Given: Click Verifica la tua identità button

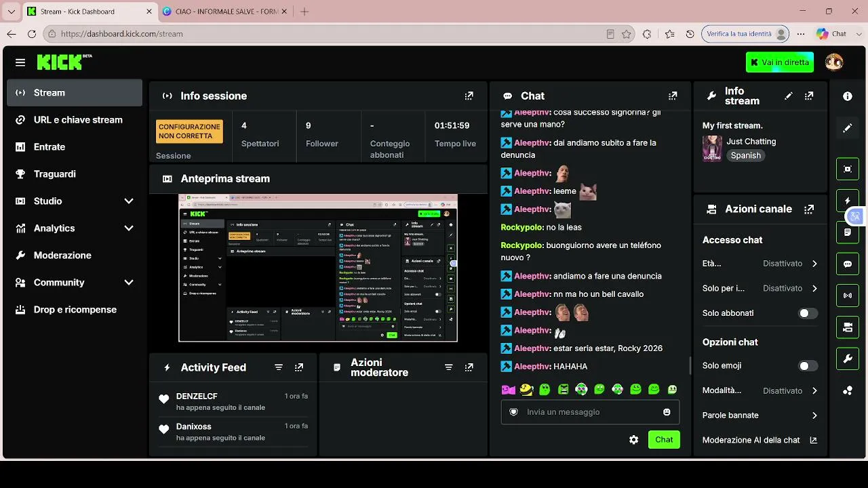Looking at the screenshot, I should 746,34.
